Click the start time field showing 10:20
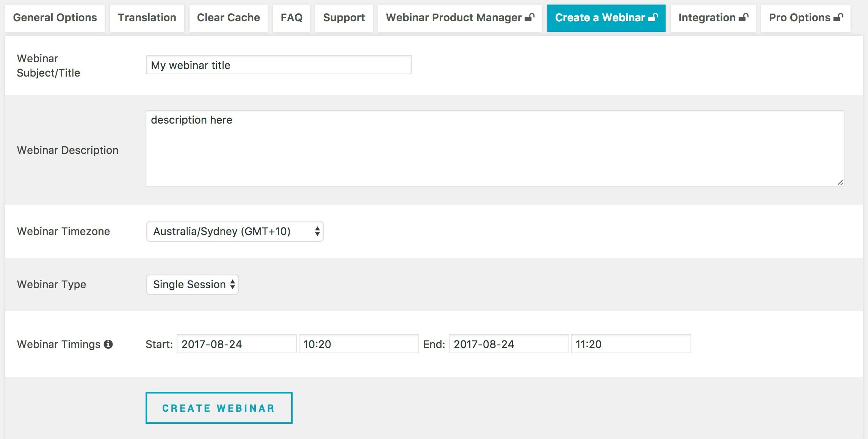 pyautogui.click(x=358, y=344)
